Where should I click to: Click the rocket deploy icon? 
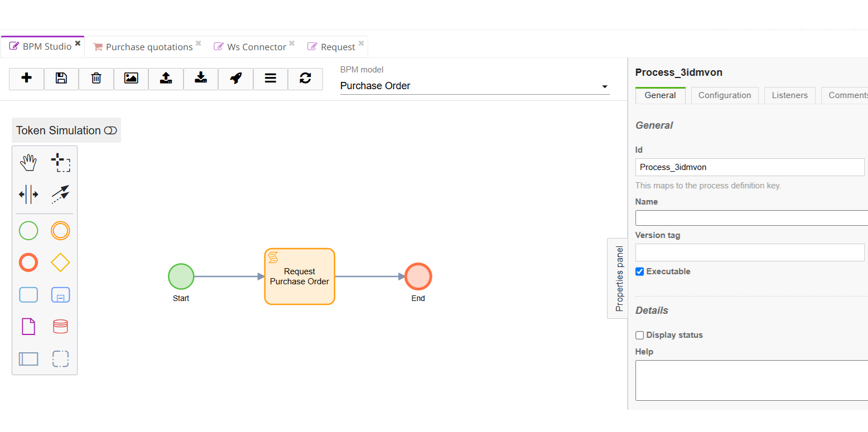pyautogui.click(x=235, y=79)
